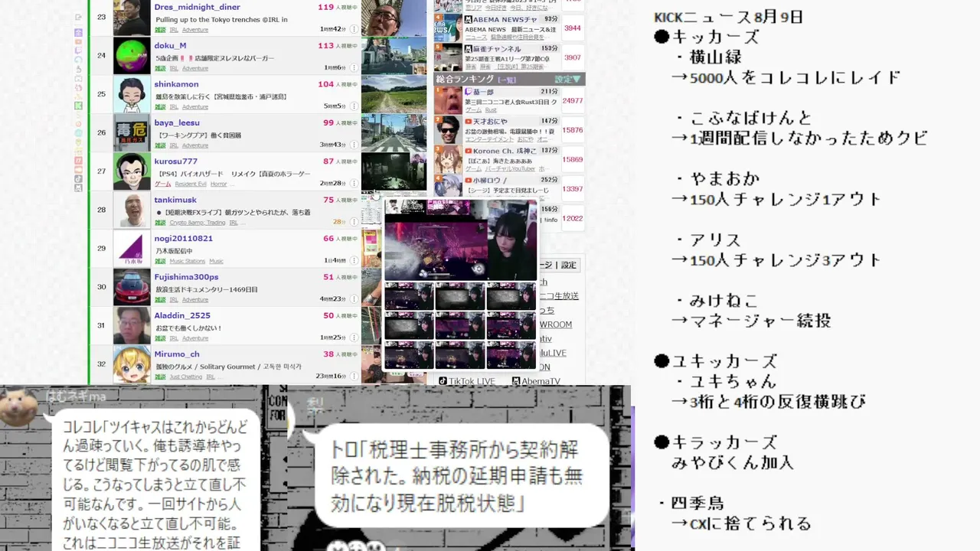Click the ゲーム category tag on kurosu777
Viewport: 980px width, 551px height.
pos(163,184)
